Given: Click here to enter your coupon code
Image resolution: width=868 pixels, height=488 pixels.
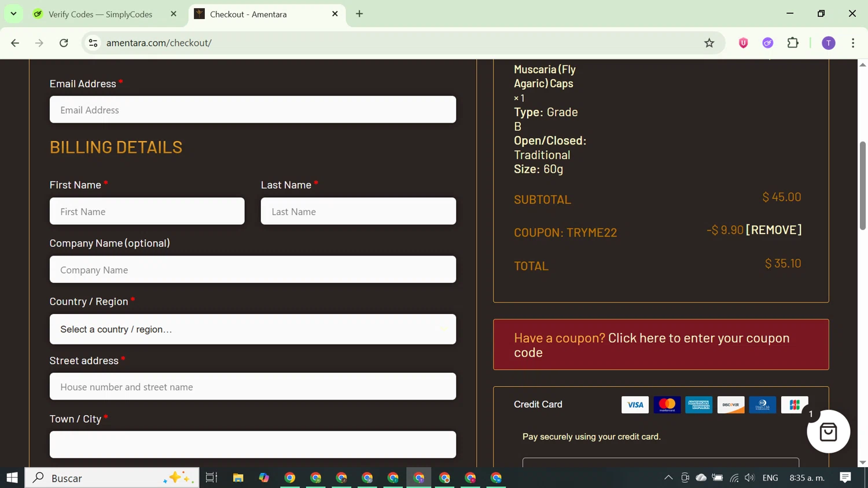Looking at the screenshot, I should coord(652,345).
